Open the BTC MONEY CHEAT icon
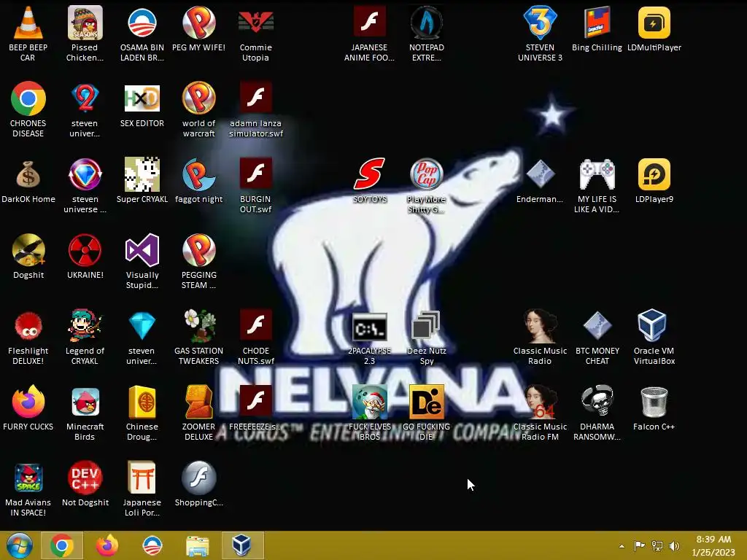Viewport: 747px width, 560px height. click(597, 326)
